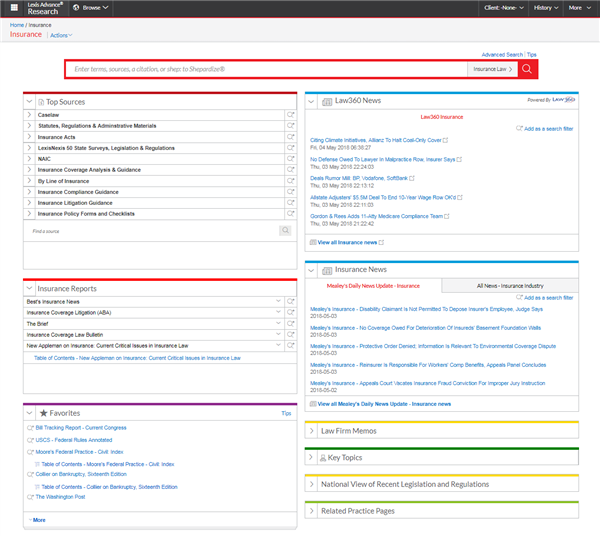Screen dimensions: 600x536
Task: Add The Brief search filter icon
Action: [x=291, y=323]
